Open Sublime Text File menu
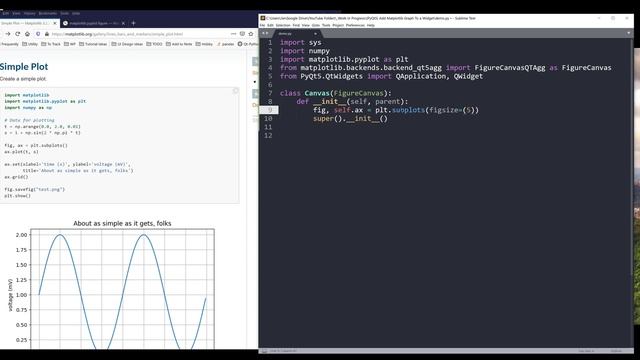Screen dimensions: 640x360 tap(262, 25)
